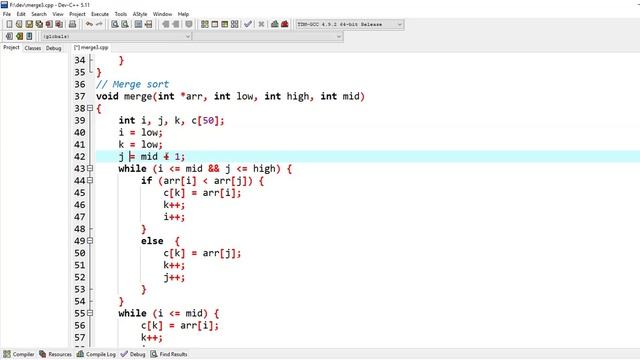Click the Print toolbar icon
This screenshot has width=640, height=360.
[x=72, y=24]
